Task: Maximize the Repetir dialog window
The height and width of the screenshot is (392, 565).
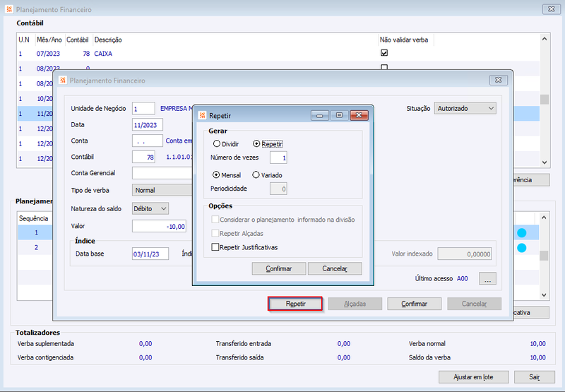Action: pyautogui.click(x=339, y=115)
